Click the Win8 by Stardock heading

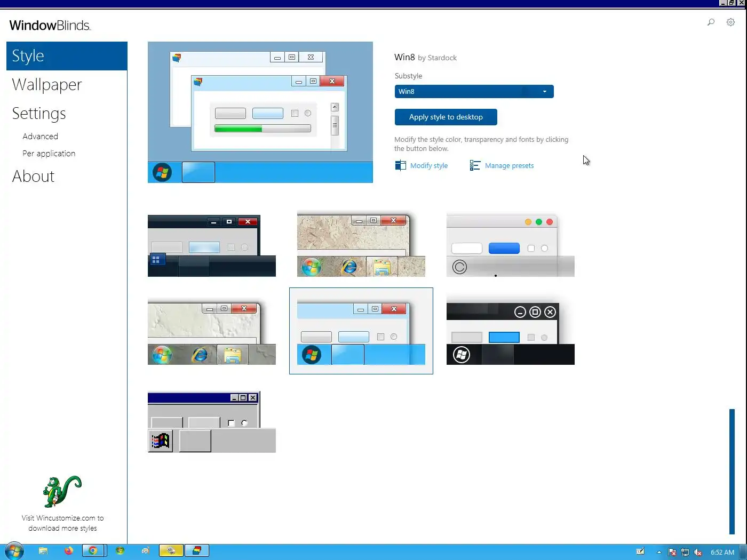point(425,57)
